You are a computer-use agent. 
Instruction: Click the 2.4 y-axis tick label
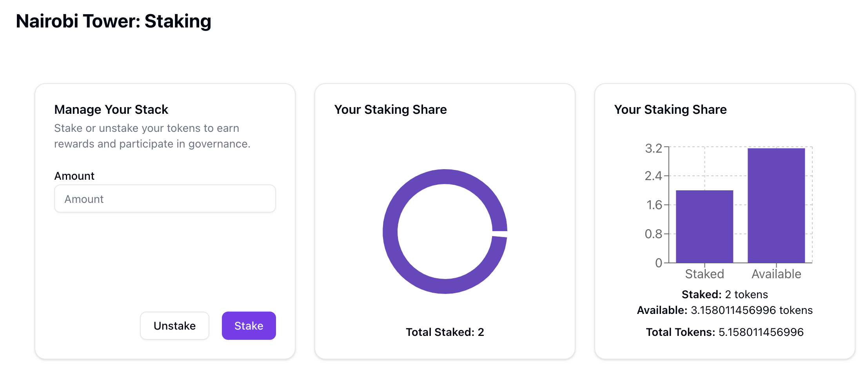[653, 176]
